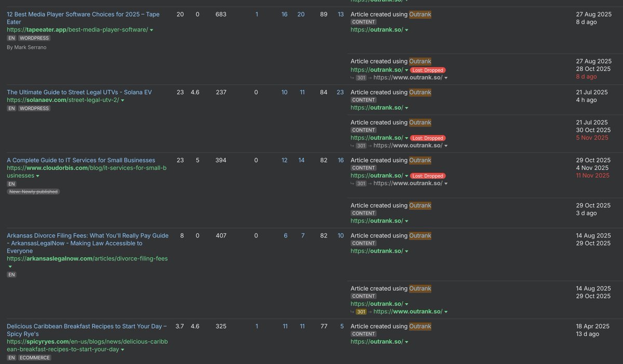Screen dimensions: 623x364
Task: Click the 301 redirect badge in Cloudorbis row
Action: click(361, 184)
